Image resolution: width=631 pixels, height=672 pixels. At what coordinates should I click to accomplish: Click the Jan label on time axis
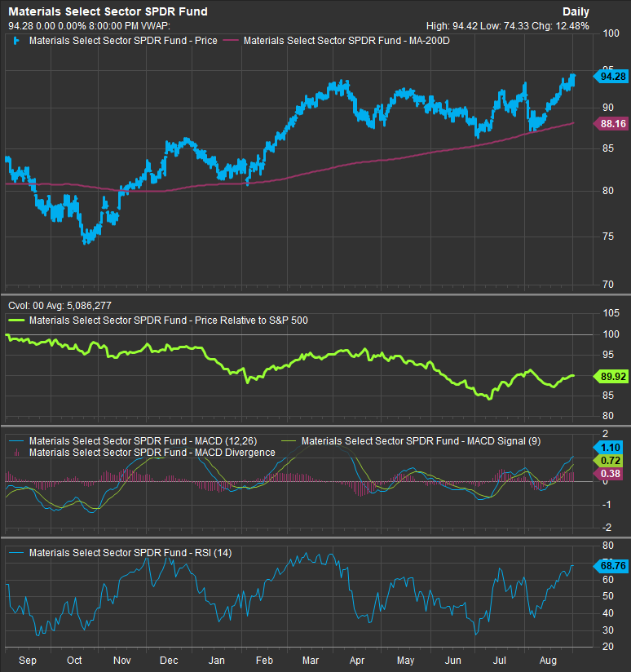pyautogui.click(x=216, y=661)
